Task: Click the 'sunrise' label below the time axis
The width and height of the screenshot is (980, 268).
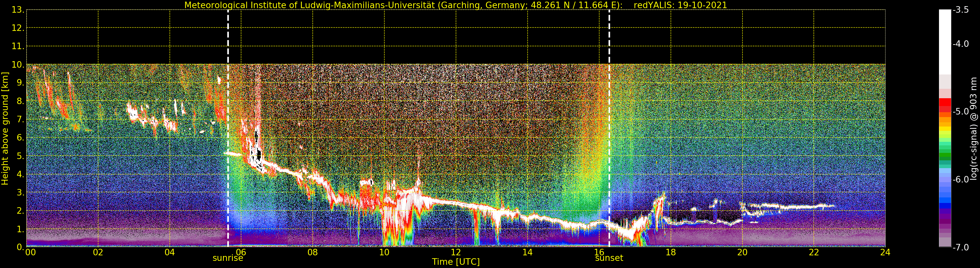Action: pos(228,258)
